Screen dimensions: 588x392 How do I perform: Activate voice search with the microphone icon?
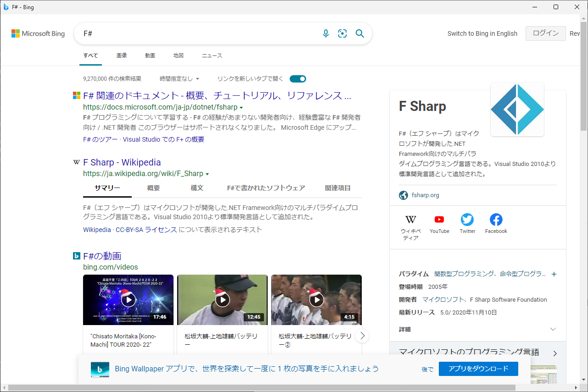[x=325, y=33]
